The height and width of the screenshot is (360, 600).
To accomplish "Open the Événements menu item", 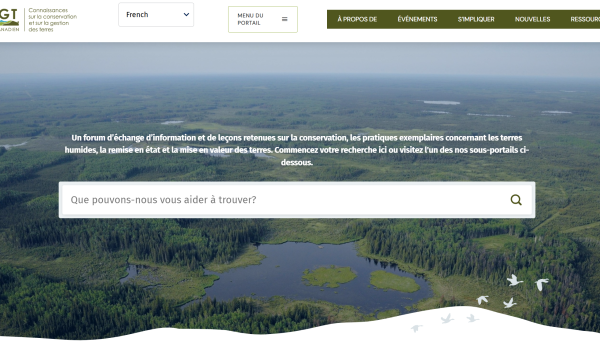I will (x=417, y=19).
